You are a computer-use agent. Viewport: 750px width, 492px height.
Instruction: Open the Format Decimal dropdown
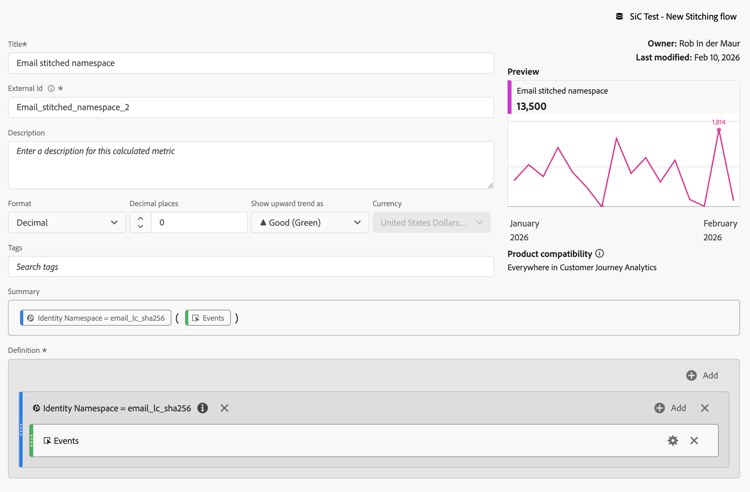[x=67, y=223]
